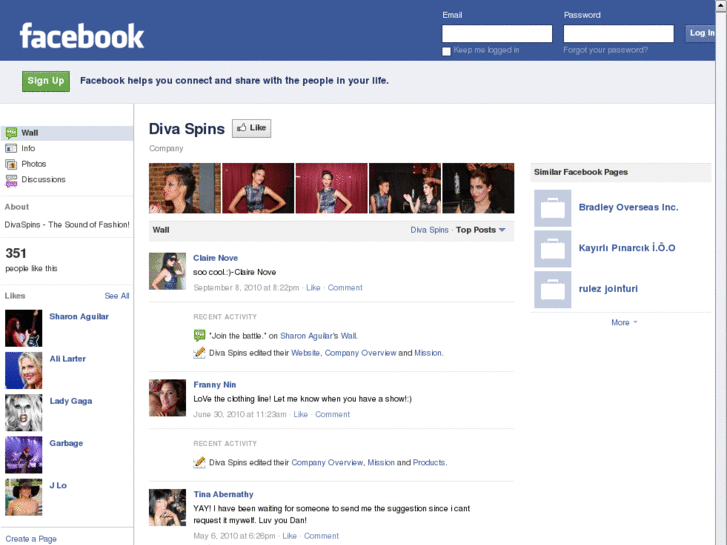
Task: Open Tina Abernathy name link
Action: (x=223, y=494)
